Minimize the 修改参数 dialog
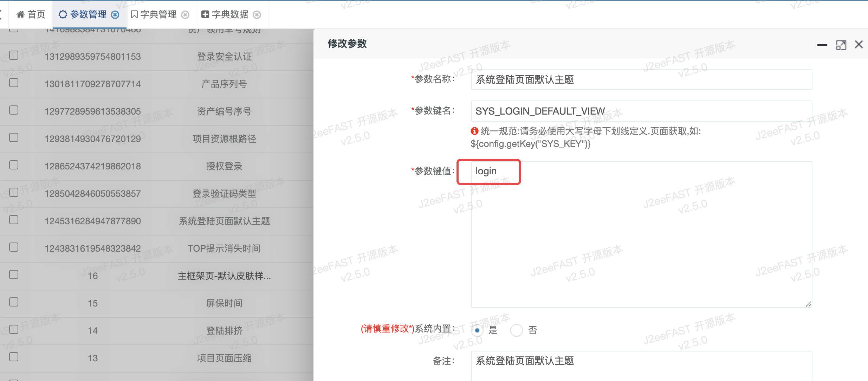Viewport: 868px width, 381px height. coord(822,45)
